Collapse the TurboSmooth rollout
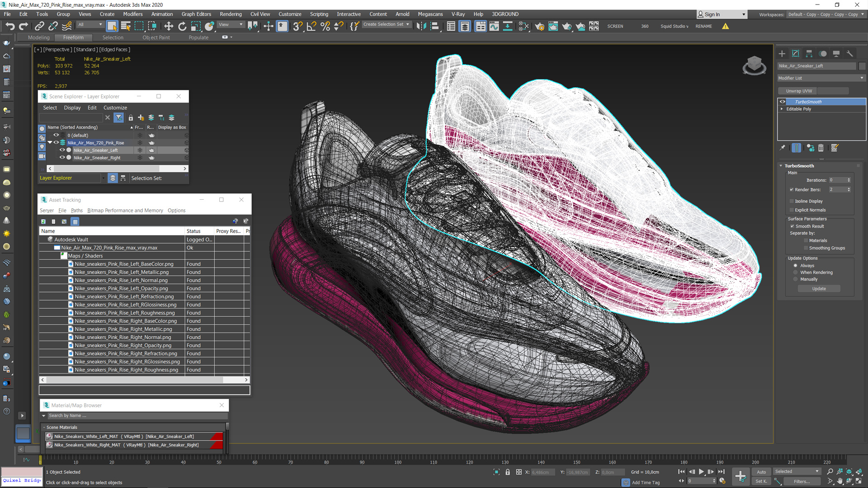This screenshot has width=868, height=488. coord(781,166)
